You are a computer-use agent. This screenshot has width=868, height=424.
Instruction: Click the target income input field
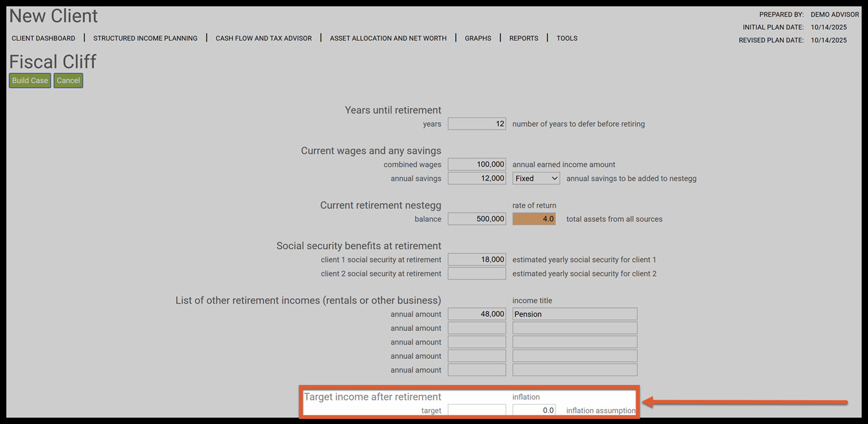click(477, 410)
